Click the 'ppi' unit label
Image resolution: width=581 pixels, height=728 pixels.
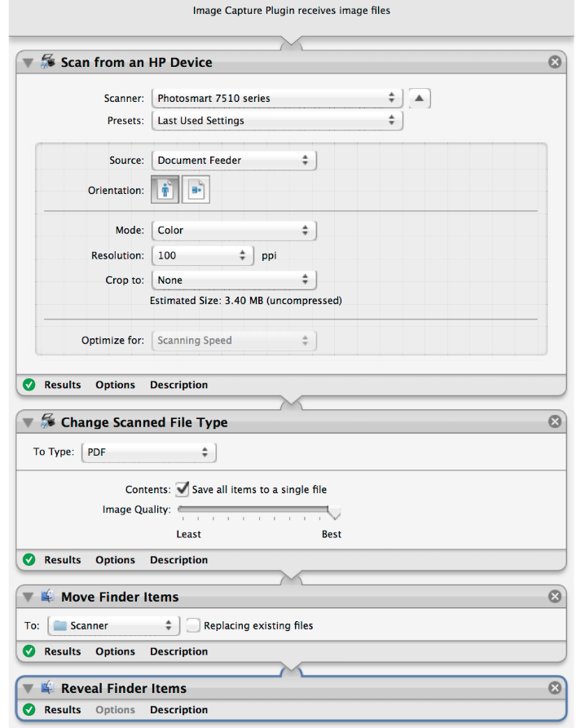[x=269, y=256]
